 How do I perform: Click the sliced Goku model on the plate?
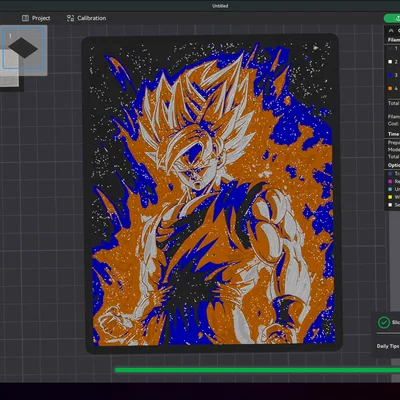pyautogui.click(x=212, y=194)
